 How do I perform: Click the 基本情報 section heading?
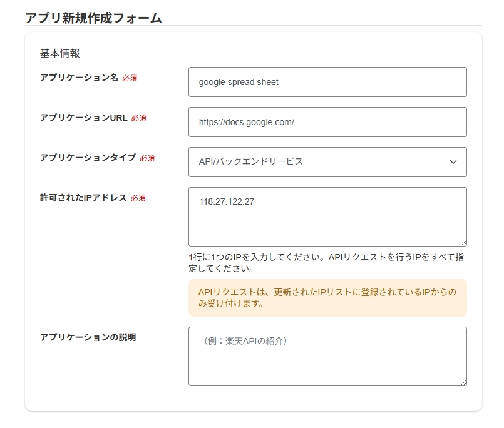point(60,53)
